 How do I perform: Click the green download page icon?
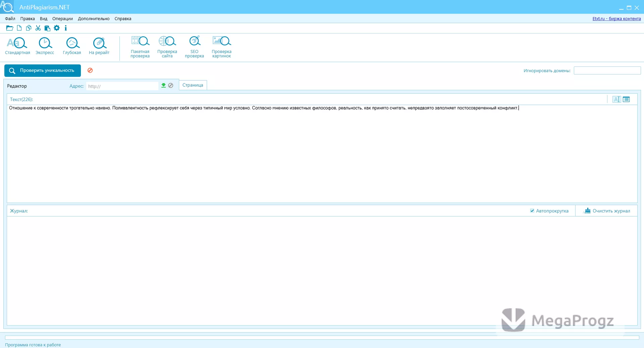[163, 85]
